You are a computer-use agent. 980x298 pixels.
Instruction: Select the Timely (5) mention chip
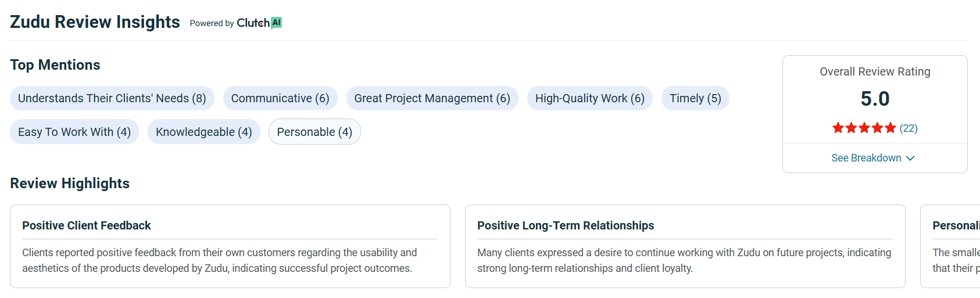pos(695,98)
